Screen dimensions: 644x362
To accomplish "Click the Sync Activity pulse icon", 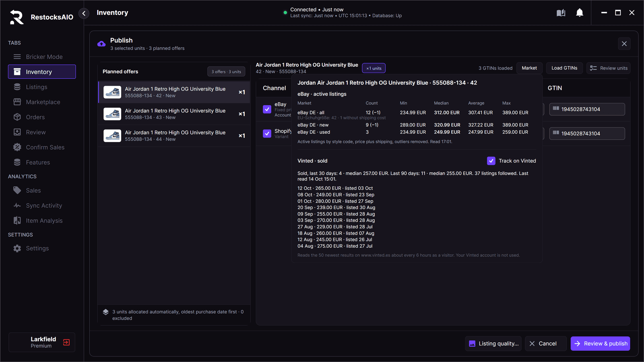I will [x=17, y=206].
